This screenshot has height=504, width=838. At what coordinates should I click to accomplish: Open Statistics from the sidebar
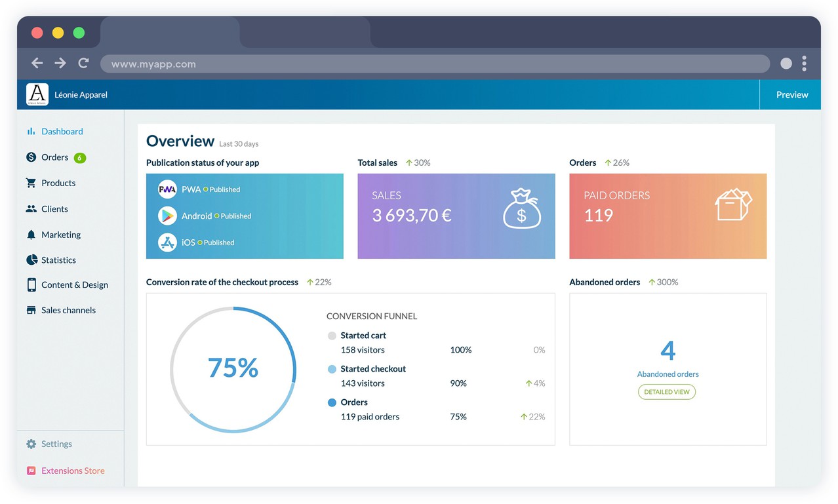58,260
